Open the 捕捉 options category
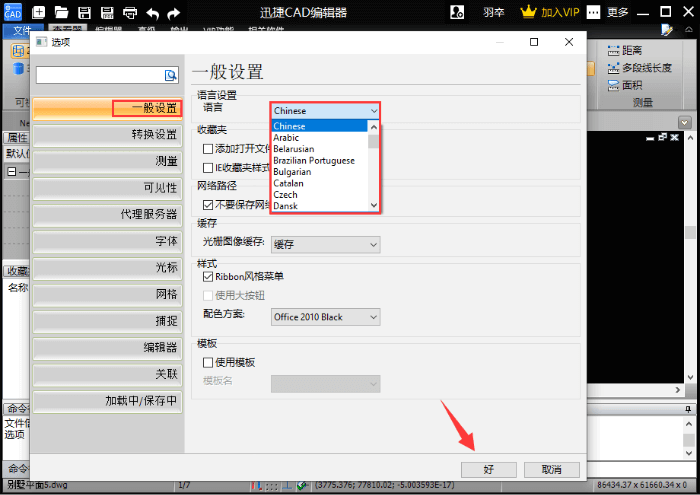The height and width of the screenshot is (495, 700). coord(108,321)
